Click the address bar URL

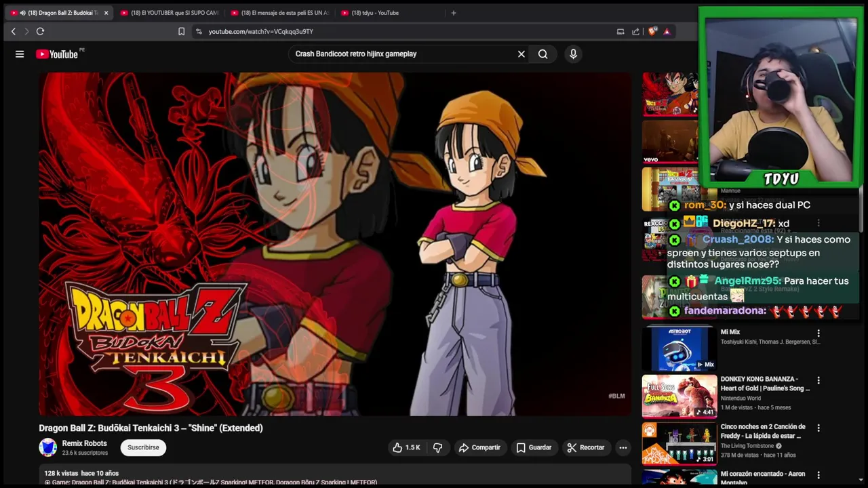pos(260,31)
